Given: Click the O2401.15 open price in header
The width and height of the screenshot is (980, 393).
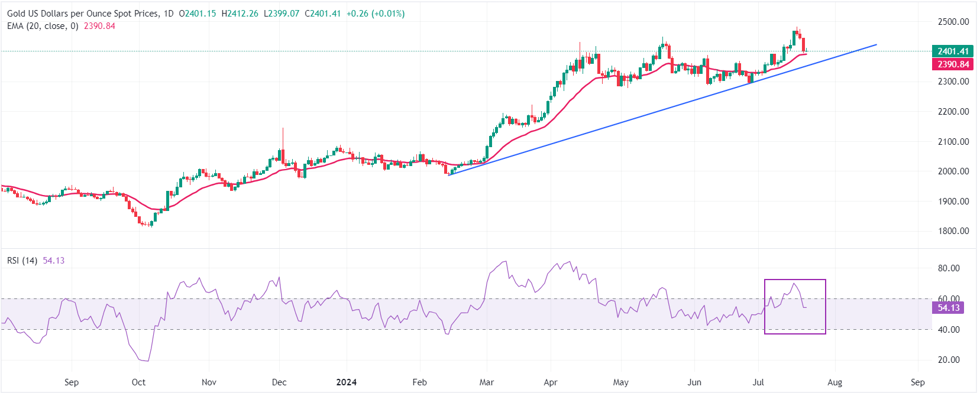Looking at the screenshot, I should [198, 14].
